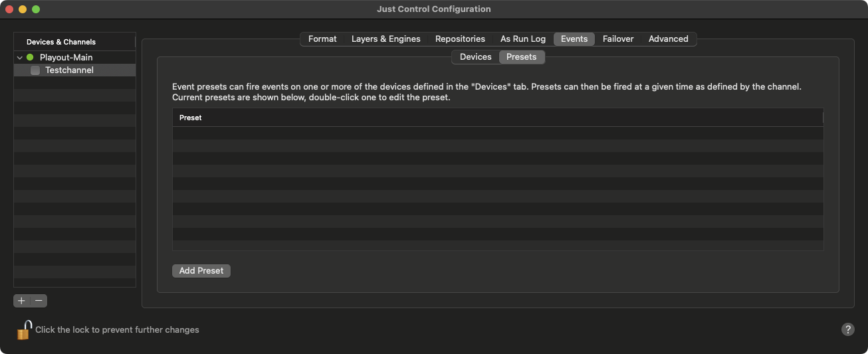Open the Layers & Engines tab

385,39
